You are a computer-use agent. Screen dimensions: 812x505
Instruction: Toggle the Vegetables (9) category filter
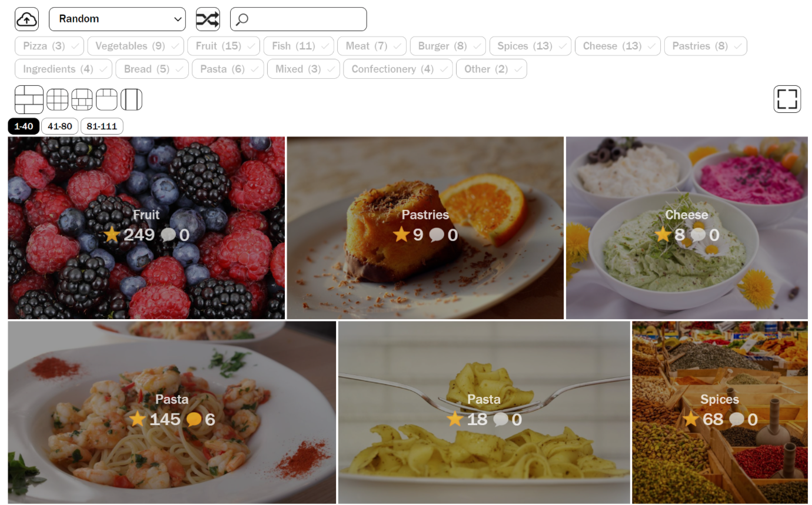tap(136, 46)
